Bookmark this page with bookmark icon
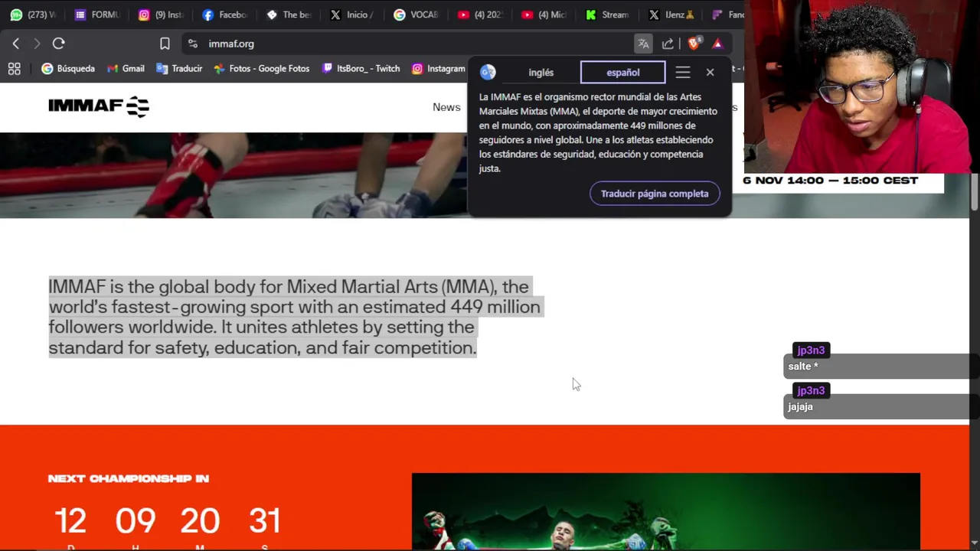 click(165, 44)
